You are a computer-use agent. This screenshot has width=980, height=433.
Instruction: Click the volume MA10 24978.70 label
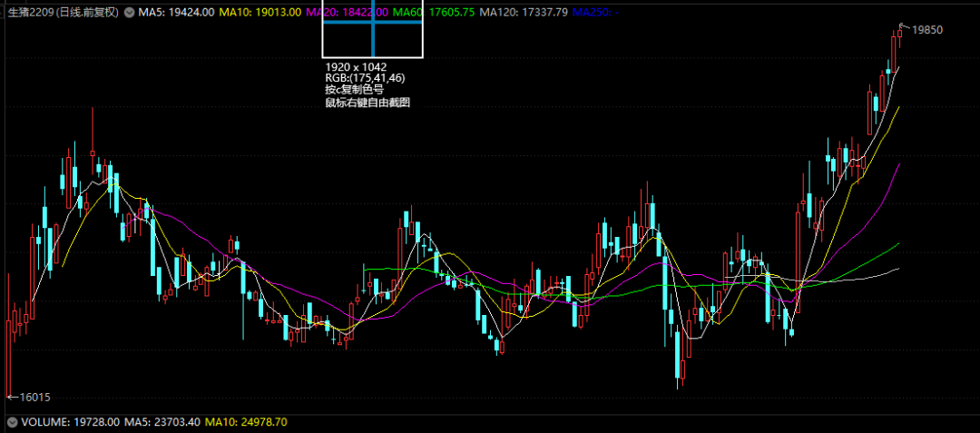click(246, 422)
